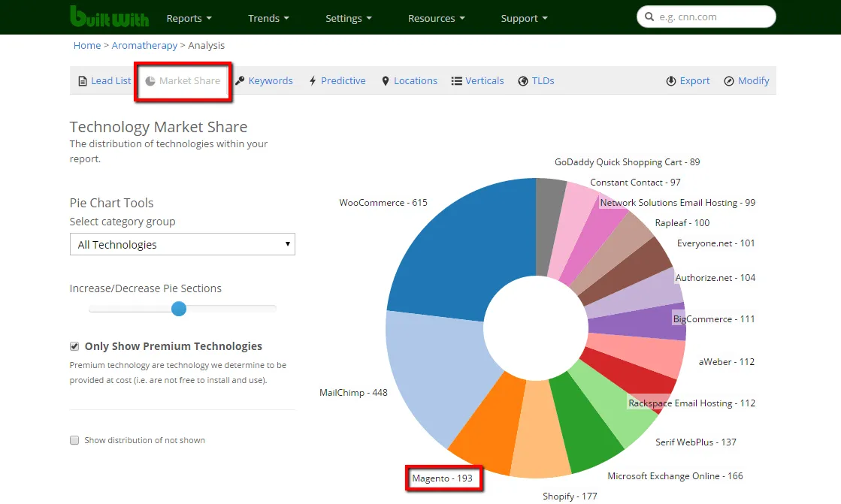The image size is (841, 504).
Task: Uncheck Only Show Premium Technologies
Action: click(74, 346)
